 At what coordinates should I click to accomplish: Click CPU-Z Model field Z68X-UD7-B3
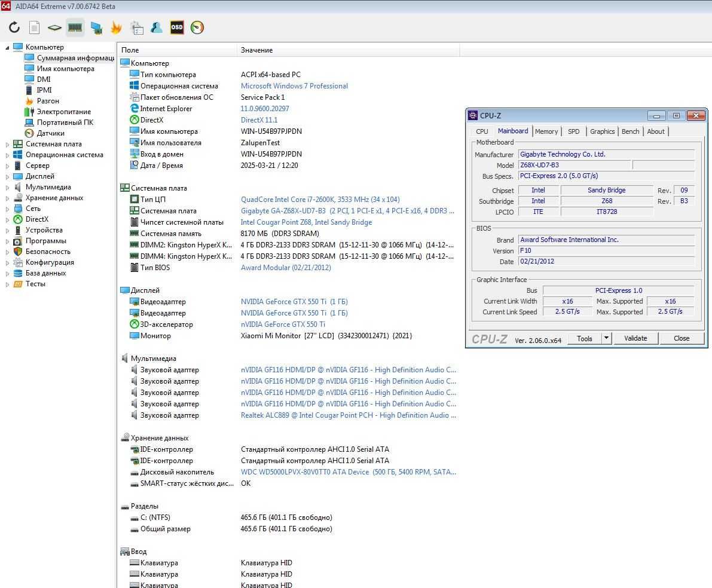tap(574, 166)
